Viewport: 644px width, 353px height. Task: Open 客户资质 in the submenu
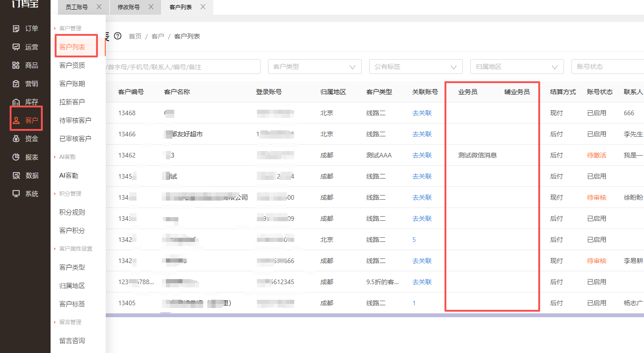(72, 65)
